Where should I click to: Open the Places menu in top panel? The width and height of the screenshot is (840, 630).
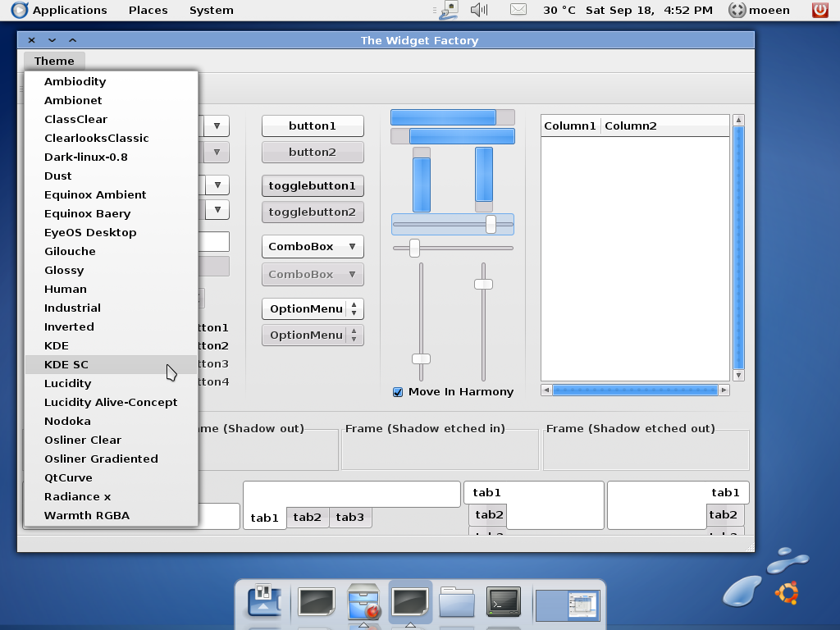(x=148, y=10)
